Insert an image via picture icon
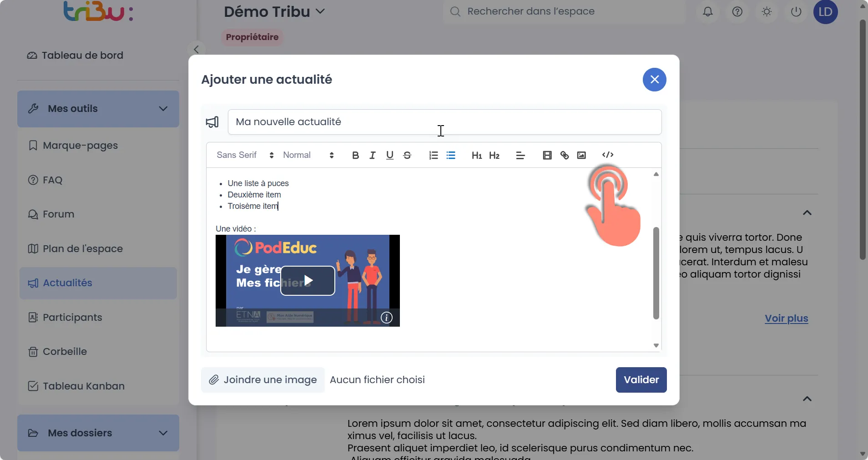Screen dimensions: 868x460 [x=581, y=155]
